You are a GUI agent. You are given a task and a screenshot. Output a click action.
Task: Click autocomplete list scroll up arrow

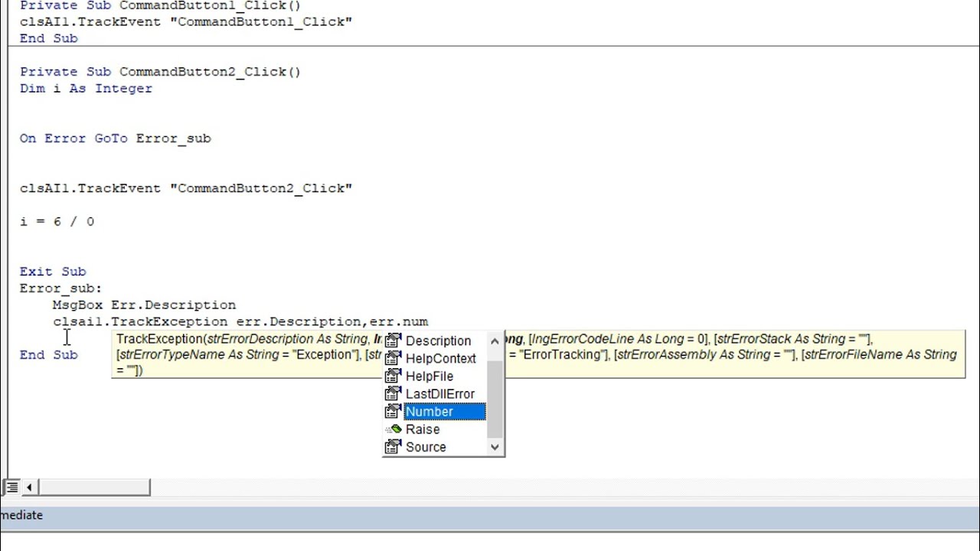(495, 341)
